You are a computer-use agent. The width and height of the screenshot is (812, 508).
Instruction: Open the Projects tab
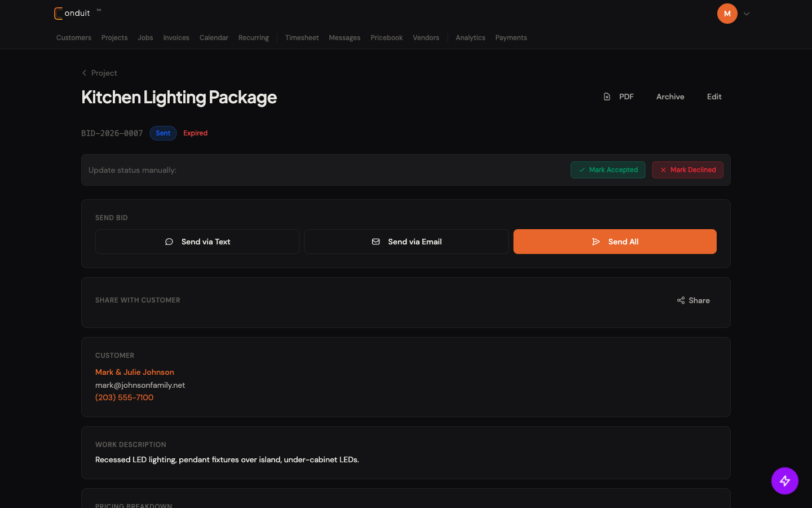[x=114, y=38]
